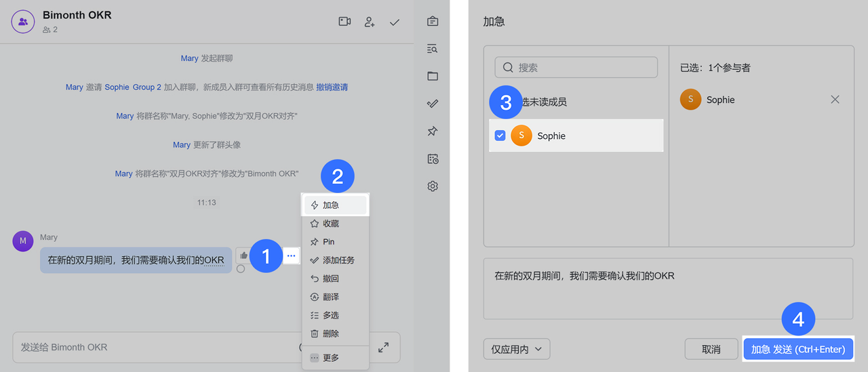Open pinned messages icon in sidebar
Screen dimensions: 868x372
coord(433,131)
